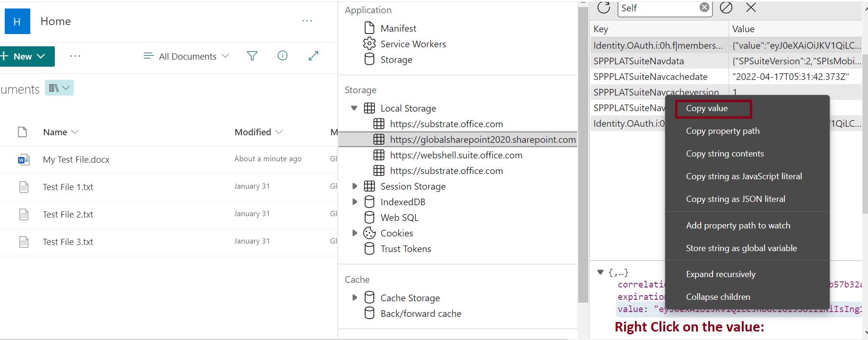Select the SPPPLATSuiteNavdata key row
Image resolution: width=868 pixels, height=340 pixels.
[x=659, y=61]
